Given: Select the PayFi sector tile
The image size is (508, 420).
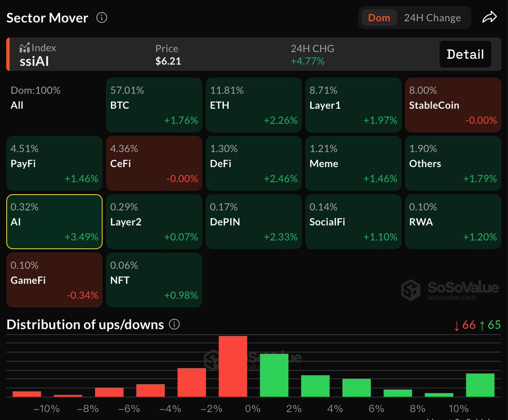Looking at the screenshot, I should coord(54,163).
